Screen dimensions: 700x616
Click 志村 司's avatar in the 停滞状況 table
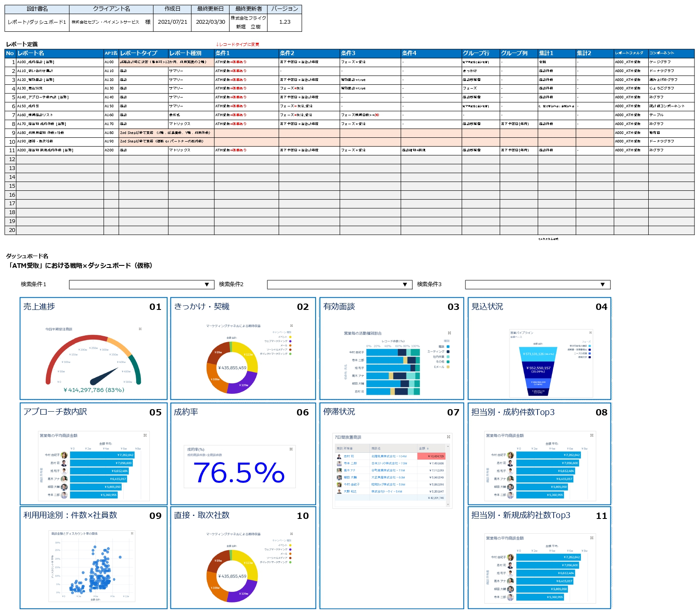[339, 457]
